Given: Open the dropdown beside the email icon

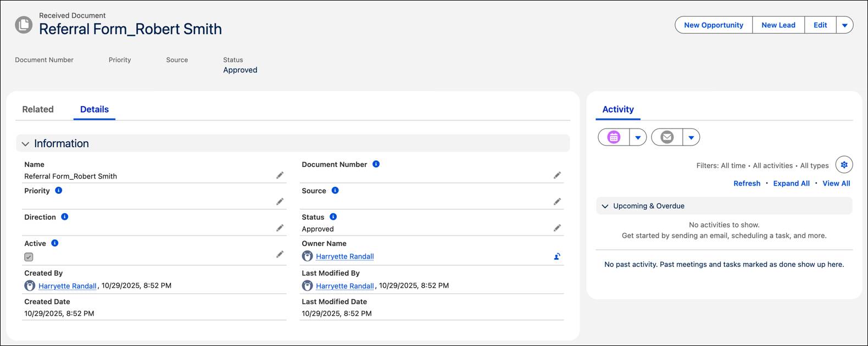Looking at the screenshot, I should coord(691,137).
